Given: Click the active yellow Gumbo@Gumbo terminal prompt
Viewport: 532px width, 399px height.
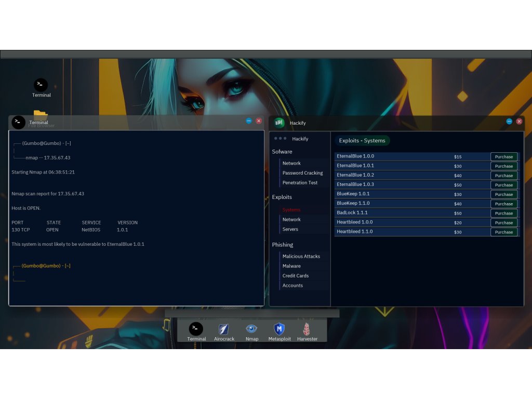Looking at the screenshot, I should [46, 266].
